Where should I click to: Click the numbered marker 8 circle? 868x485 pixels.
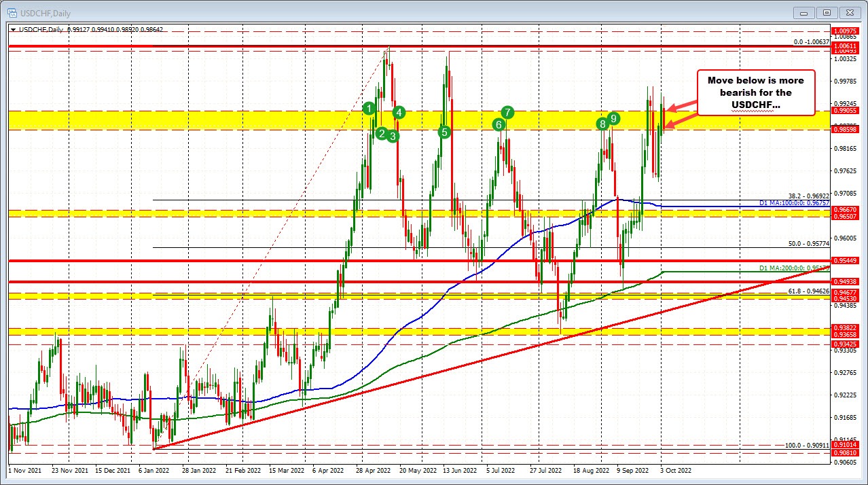602,124
